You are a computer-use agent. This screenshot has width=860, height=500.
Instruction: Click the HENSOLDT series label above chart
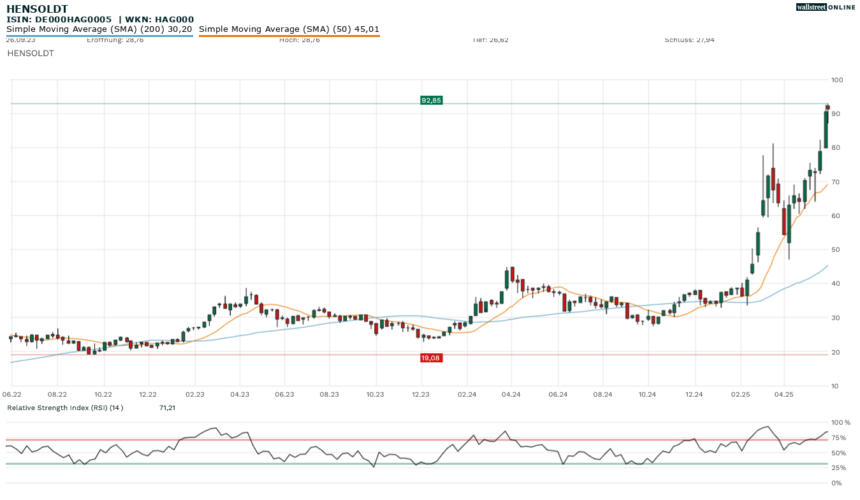30,53
